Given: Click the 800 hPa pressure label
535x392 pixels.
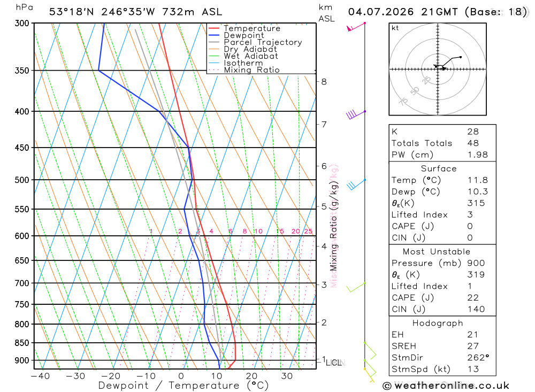Looking at the screenshot, I should (22, 324).
